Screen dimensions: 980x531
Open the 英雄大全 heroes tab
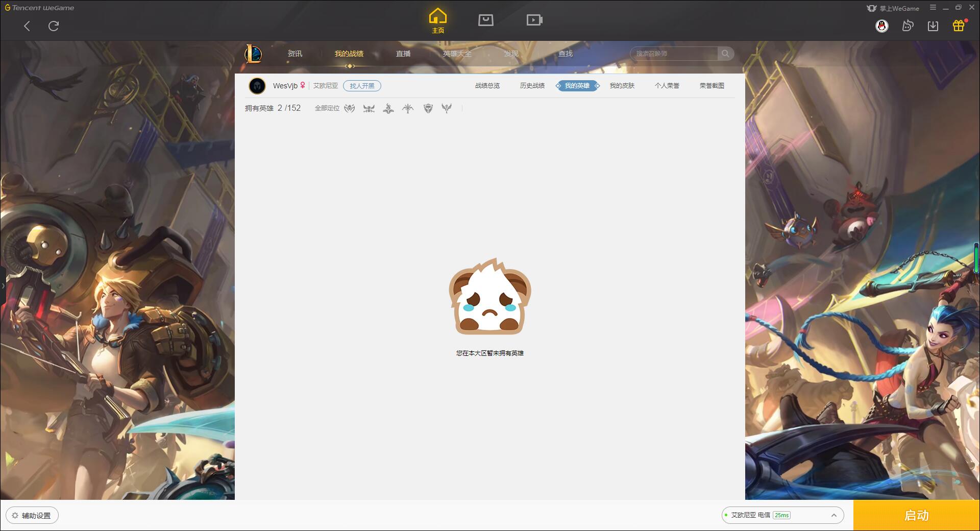point(457,54)
